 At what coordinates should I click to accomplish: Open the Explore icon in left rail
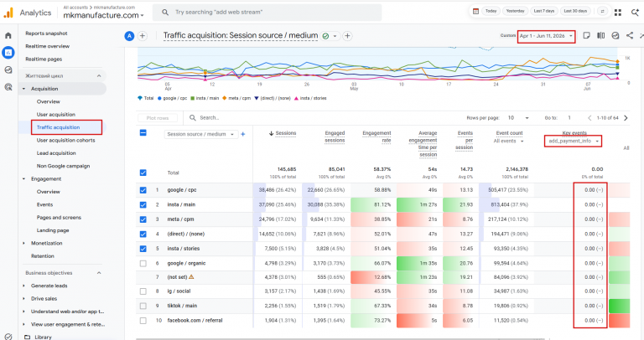coord(8,70)
